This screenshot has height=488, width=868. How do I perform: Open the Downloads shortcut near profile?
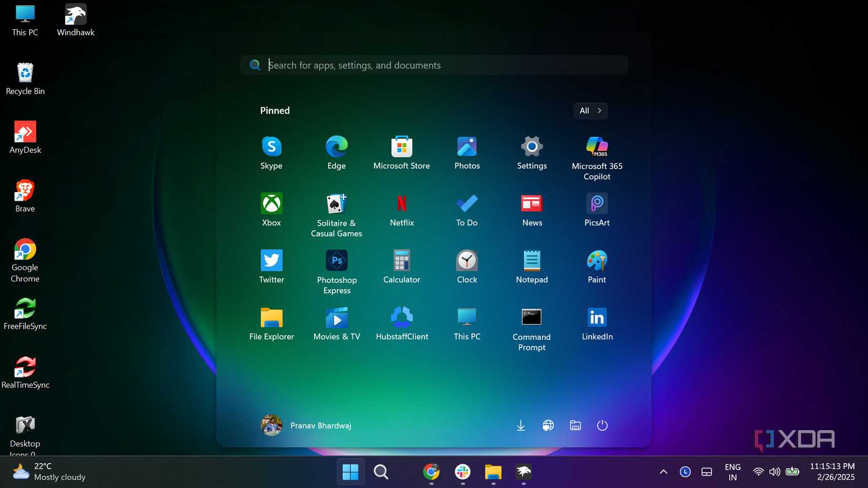pos(520,425)
